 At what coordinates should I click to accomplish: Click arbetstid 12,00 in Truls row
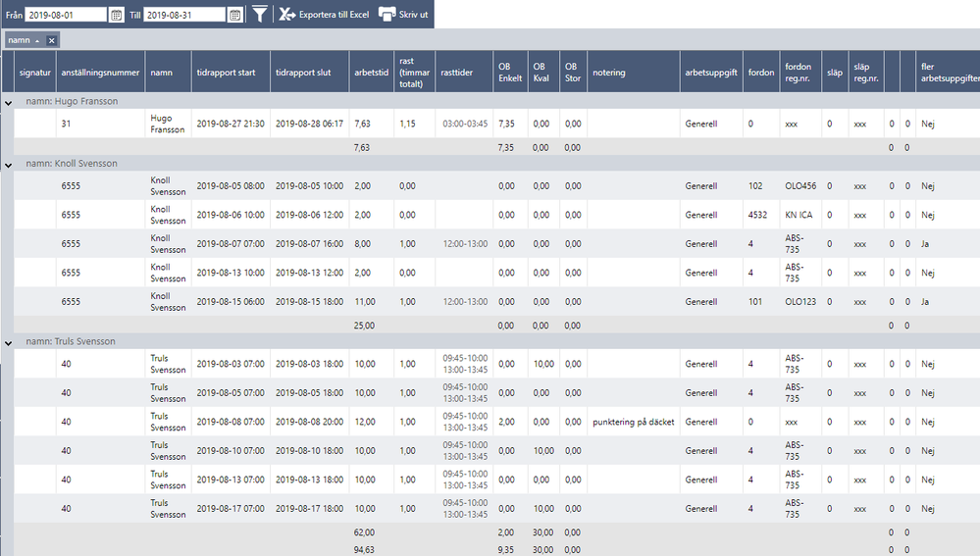click(371, 422)
